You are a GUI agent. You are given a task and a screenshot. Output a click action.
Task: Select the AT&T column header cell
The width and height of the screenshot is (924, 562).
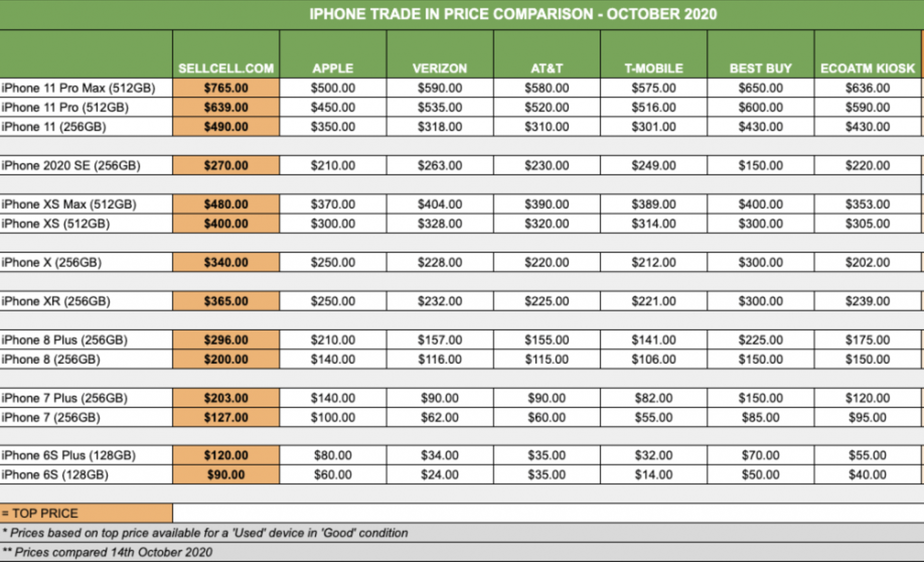pos(547,68)
